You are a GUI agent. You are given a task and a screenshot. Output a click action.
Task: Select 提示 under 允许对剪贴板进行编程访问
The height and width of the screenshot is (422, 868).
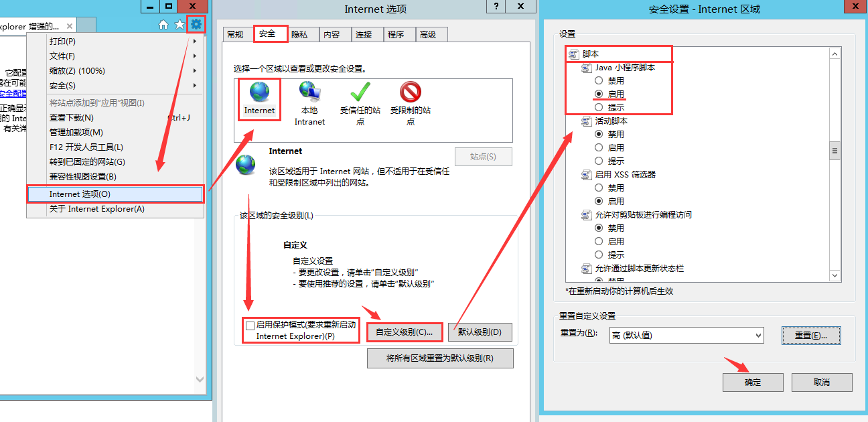pyautogui.click(x=599, y=255)
